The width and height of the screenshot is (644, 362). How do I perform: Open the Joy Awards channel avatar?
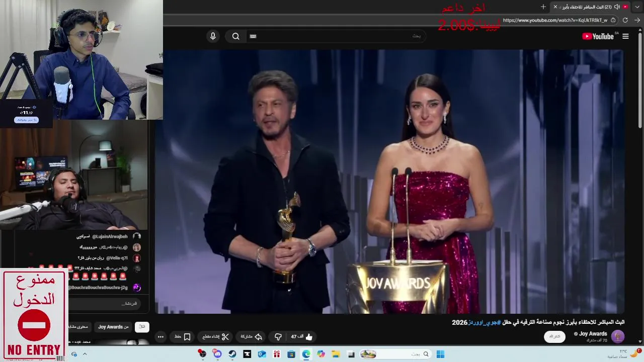point(618,336)
